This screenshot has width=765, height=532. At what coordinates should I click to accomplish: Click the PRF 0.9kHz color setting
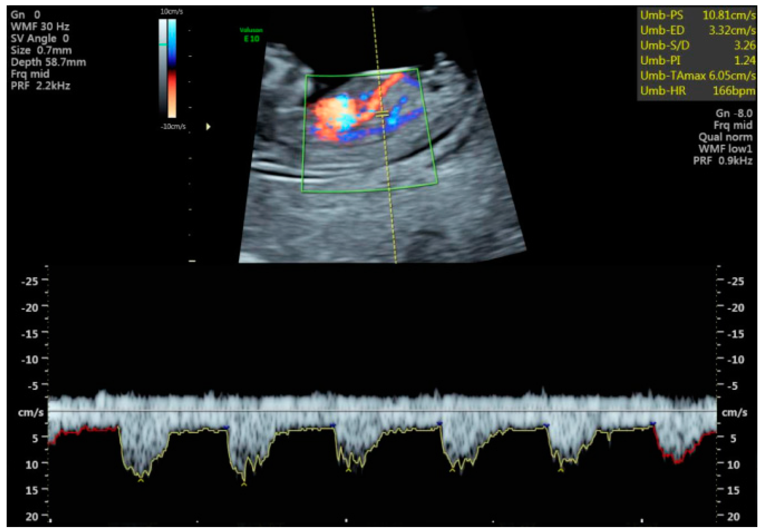(x=723, y=161)
